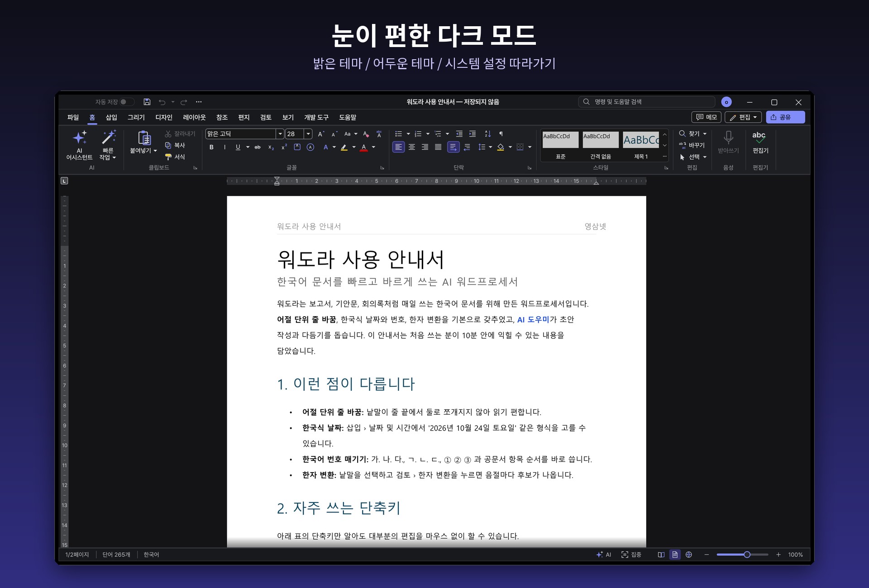This screenshot has width=869, height=588.
Task: Clear all formatting with eraser A icon
Action: pyautogui.click(x=366, y=134)
